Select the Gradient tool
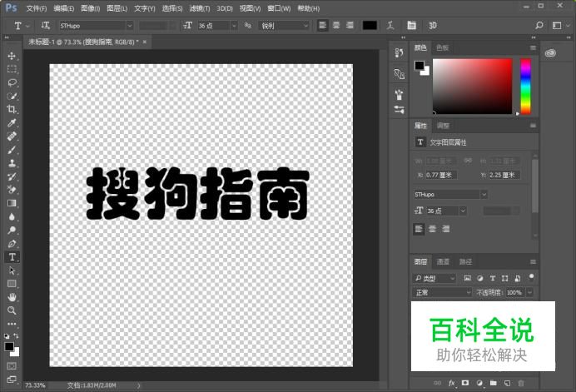The image size is (576, 392). click(12, 203)
